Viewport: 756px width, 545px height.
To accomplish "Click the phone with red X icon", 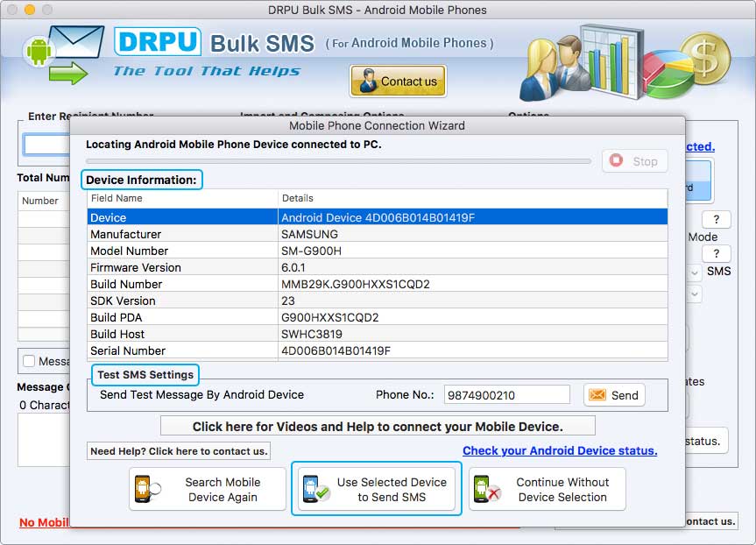I will 487,489.
